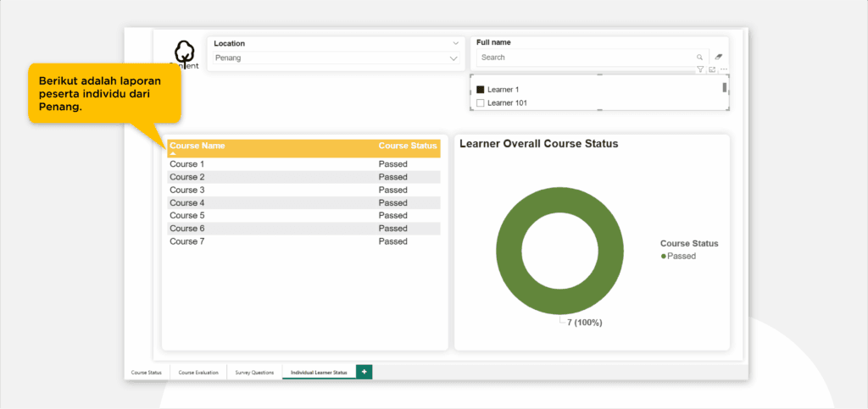Click the learner list scrollbar thumb
The image size is (868, 409).
coord(724,87)
